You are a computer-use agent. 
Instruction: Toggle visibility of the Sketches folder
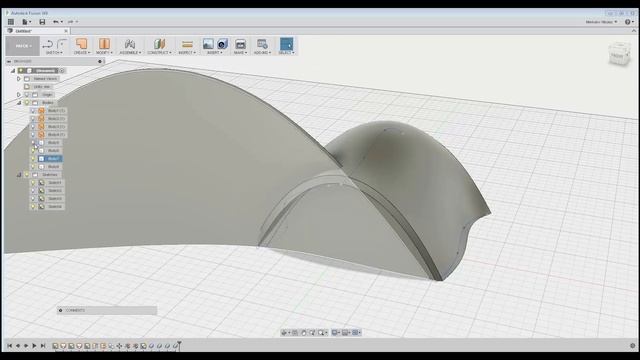coord(27,175)
